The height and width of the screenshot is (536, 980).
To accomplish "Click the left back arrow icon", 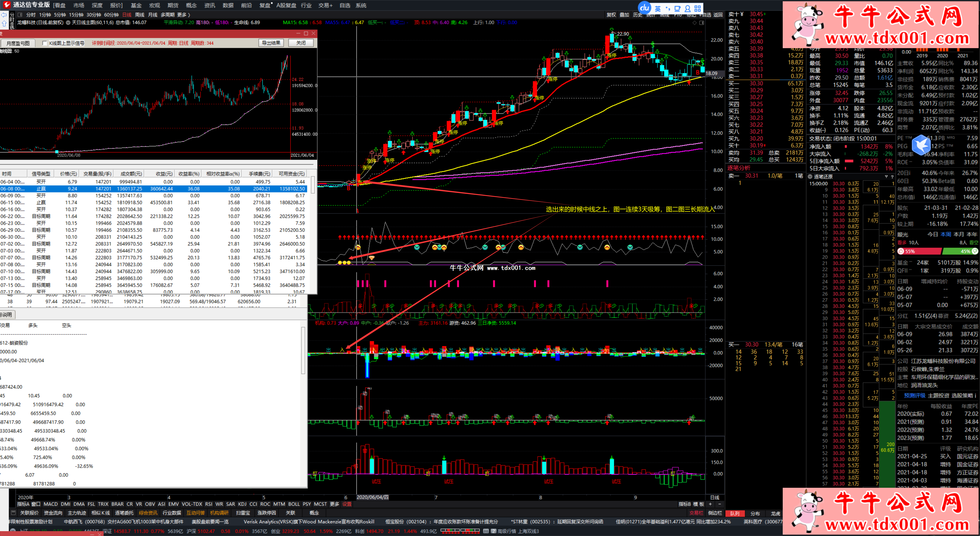I will pos(4,15).
